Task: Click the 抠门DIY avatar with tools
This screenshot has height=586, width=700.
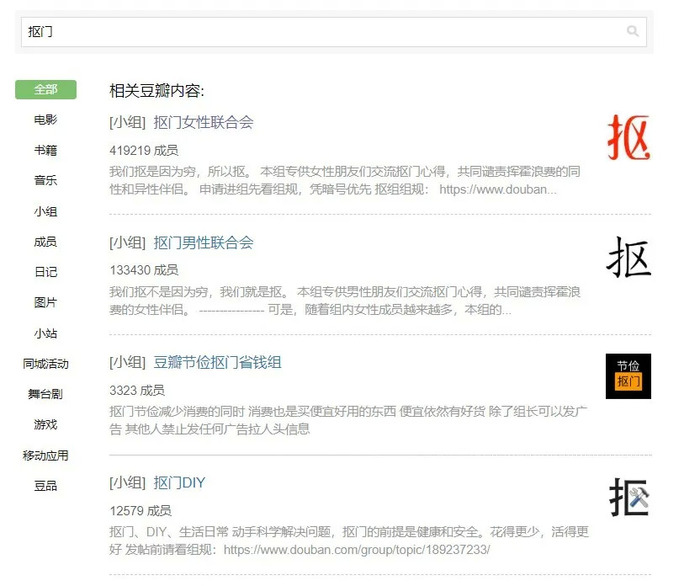Action: (x=629, y=497)
